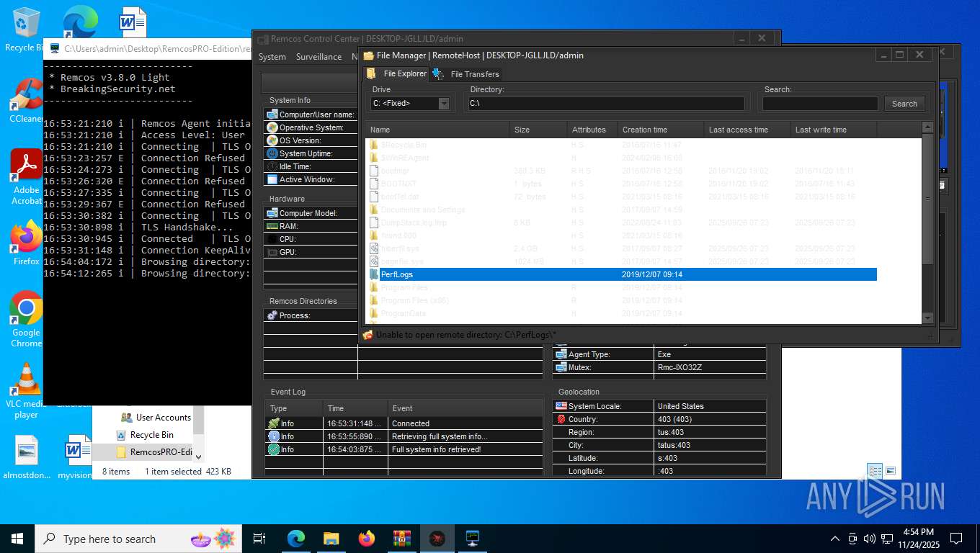Image resolution: width=980 pixels, height=553 pixels.
Task: Click the flag icon next to System Locale
Action: pos(561,406)
